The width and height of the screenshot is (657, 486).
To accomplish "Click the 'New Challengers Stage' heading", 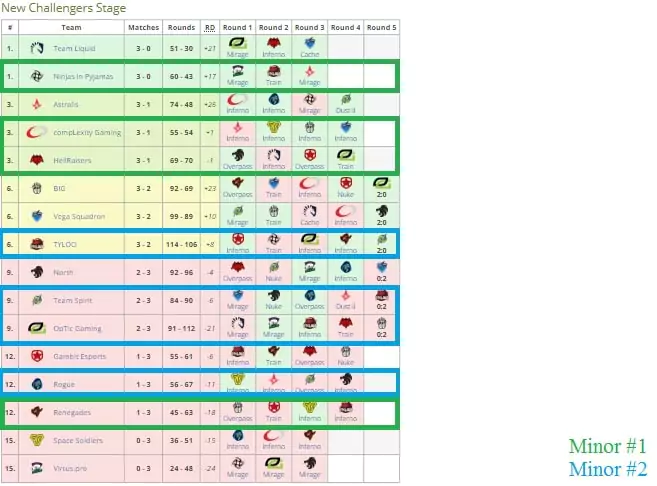I will point(64,8).
